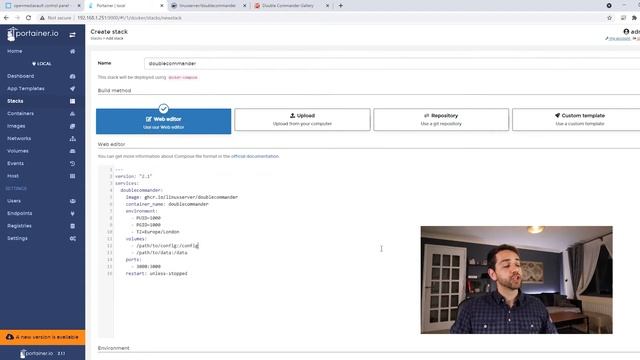Click the container_name: doublecommander line
Screen dimensions: 640x360
click(x=167, y=204)
